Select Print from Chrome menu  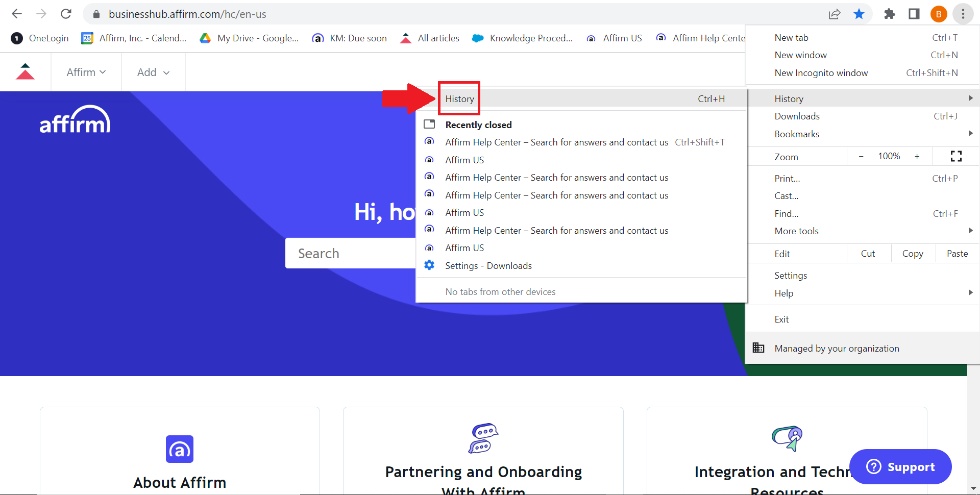863,178
